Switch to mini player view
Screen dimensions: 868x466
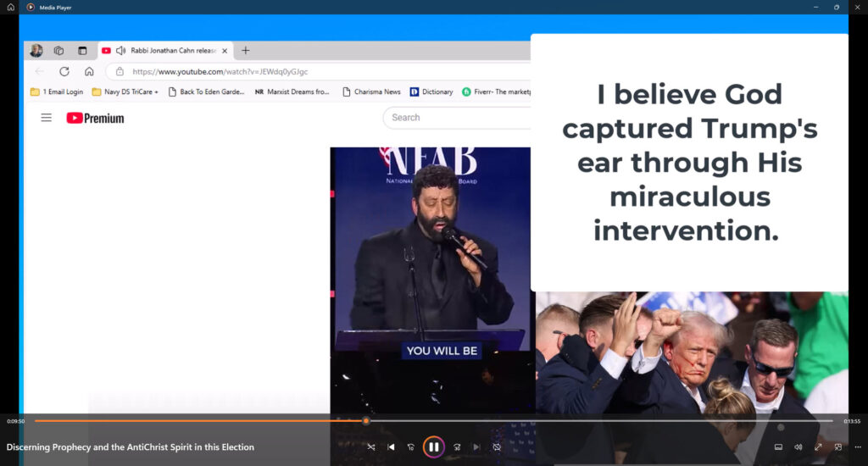point(838,447)
